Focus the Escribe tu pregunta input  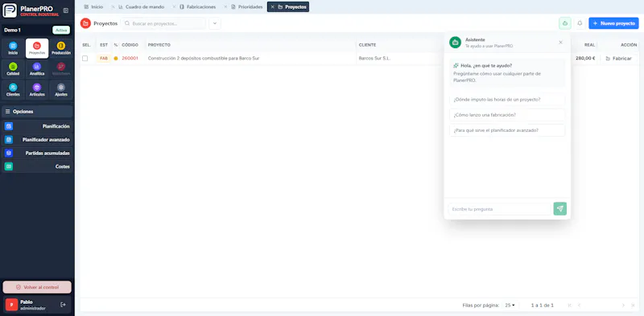[499, 209]
